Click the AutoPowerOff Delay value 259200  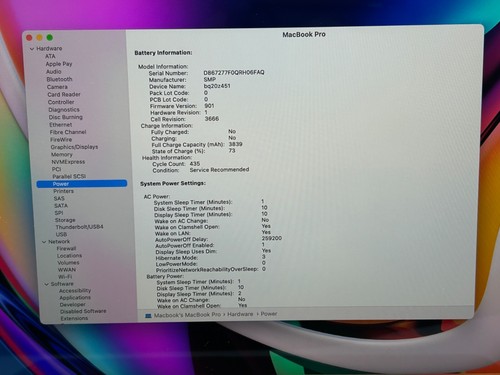point(272,238)
